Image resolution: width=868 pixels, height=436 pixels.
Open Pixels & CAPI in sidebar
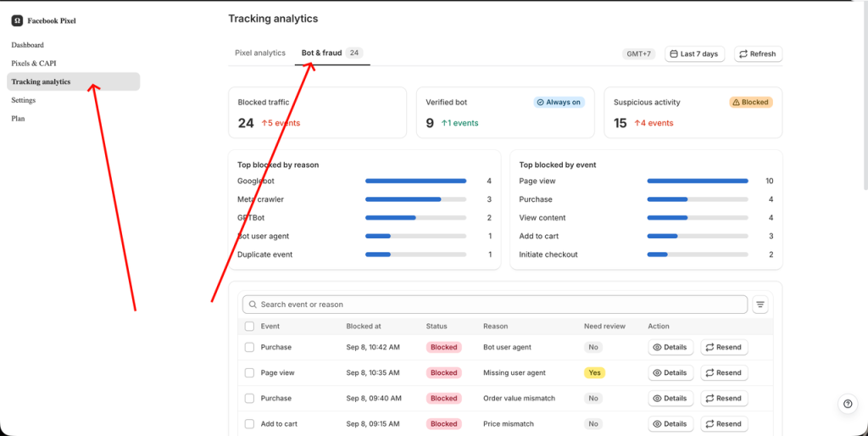(34, 63)
